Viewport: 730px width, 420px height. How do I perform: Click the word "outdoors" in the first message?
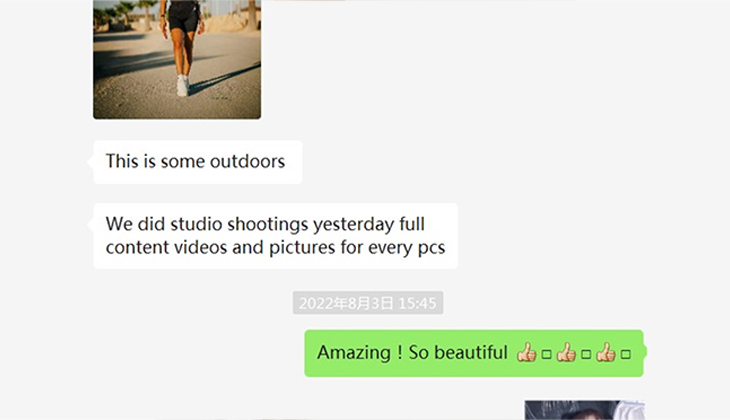247,162
